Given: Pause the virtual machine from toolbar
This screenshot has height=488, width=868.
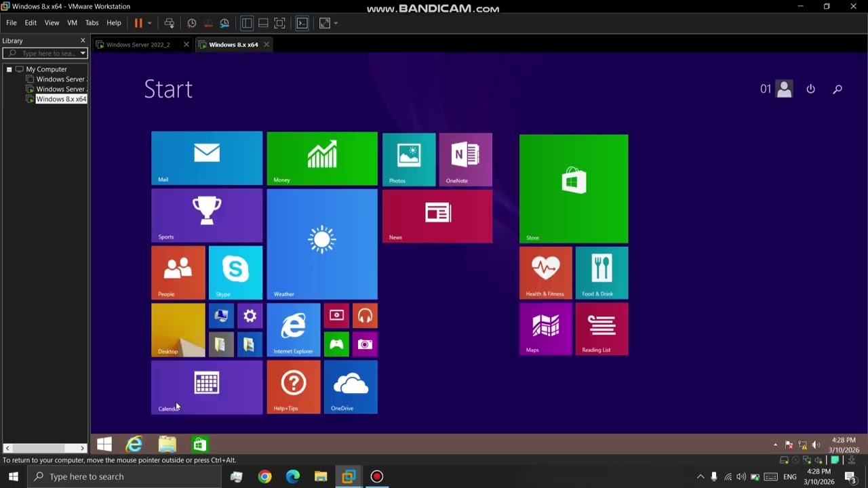Looking at the screenshot, I should tap(138, 23).
